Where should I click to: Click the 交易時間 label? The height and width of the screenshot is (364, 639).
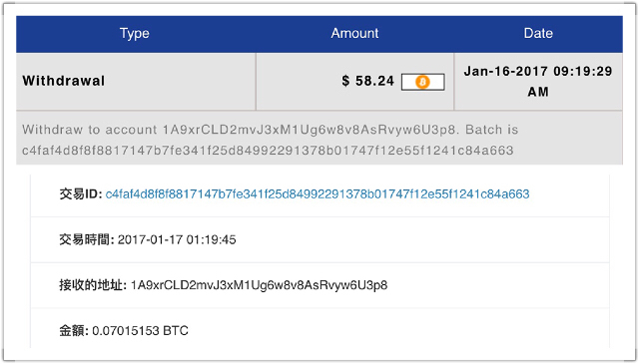point(87,239)
